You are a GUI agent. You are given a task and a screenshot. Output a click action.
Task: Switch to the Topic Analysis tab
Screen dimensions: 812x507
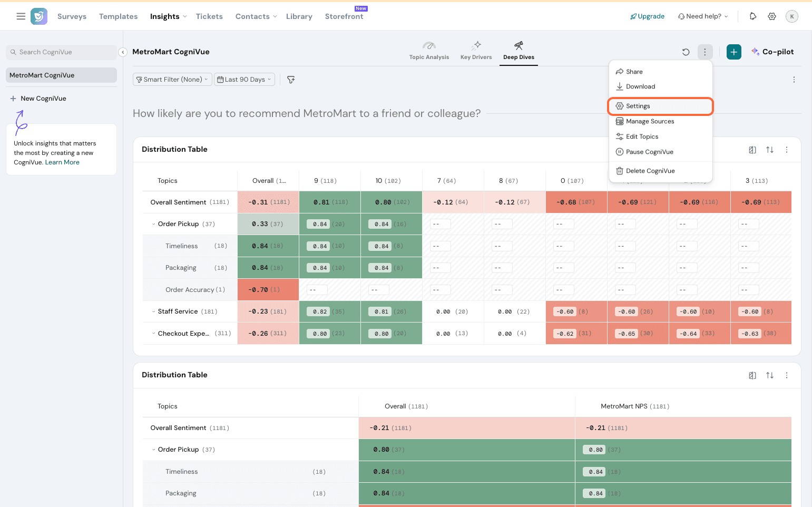pyautogui.click(x=429, y=51)
